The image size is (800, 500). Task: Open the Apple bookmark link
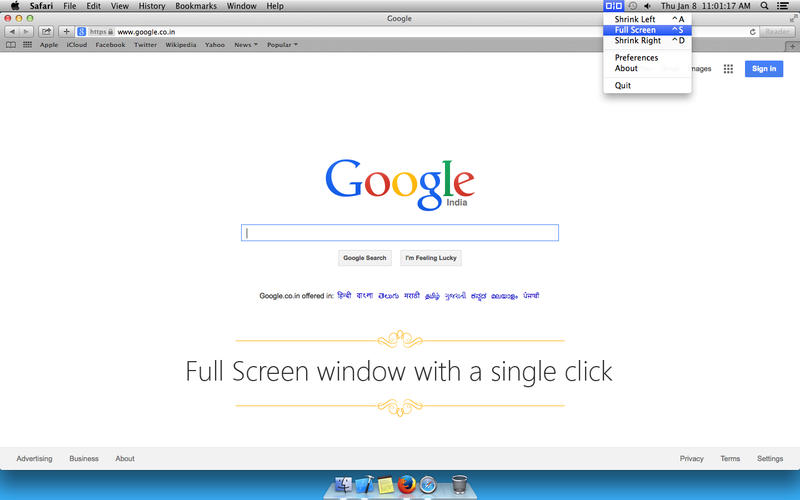coord(49,45)
